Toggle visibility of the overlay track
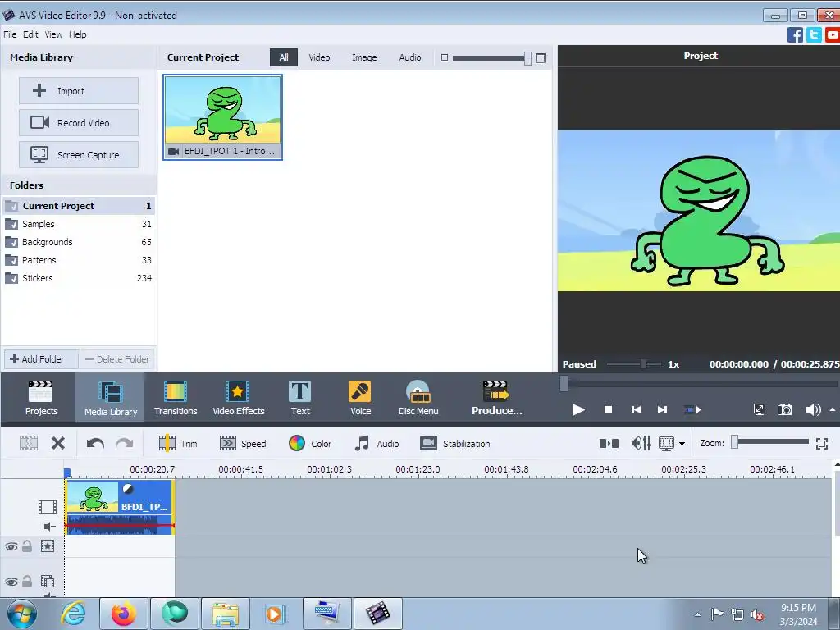The image size is (840, 630). click(x=11, y=582)
